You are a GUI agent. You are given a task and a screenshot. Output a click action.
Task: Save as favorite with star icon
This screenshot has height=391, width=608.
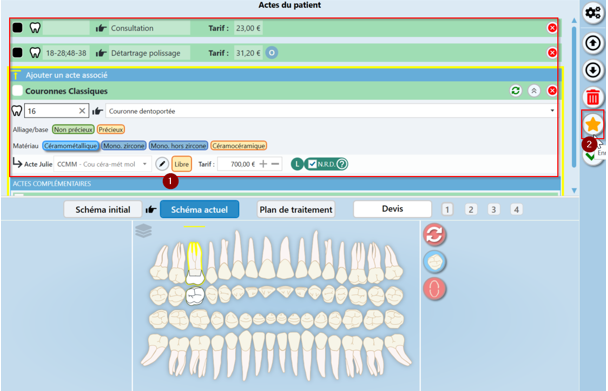[x=593, y=125]
